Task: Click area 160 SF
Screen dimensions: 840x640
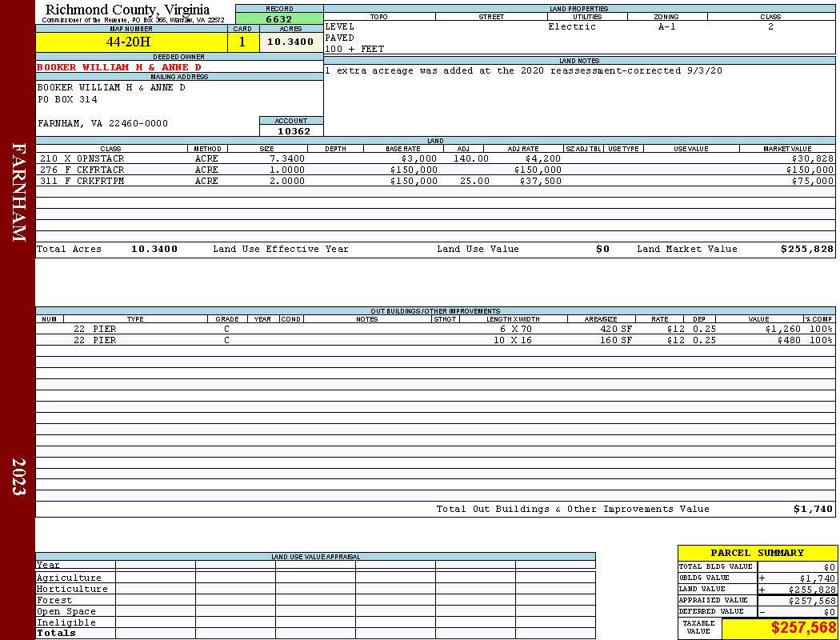Action: [x=616, y=340]
